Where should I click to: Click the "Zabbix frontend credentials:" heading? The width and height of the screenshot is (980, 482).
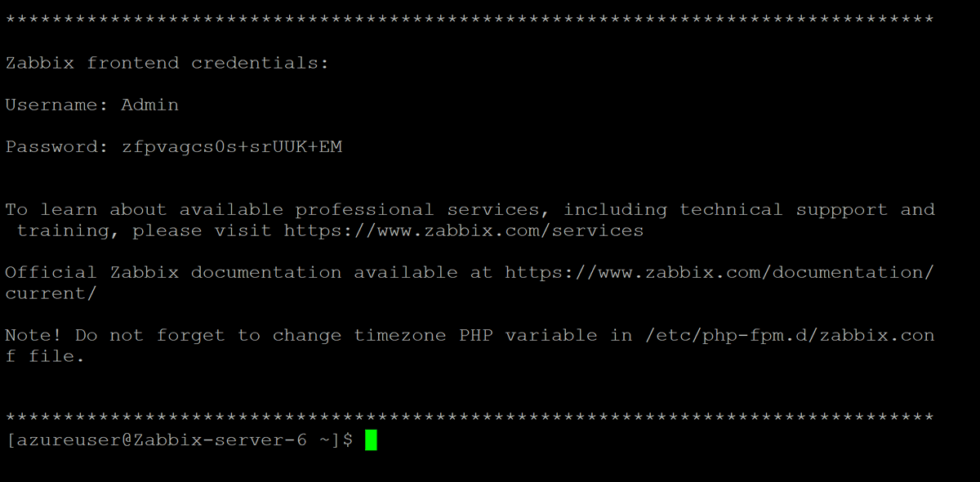tap(167, 63)
